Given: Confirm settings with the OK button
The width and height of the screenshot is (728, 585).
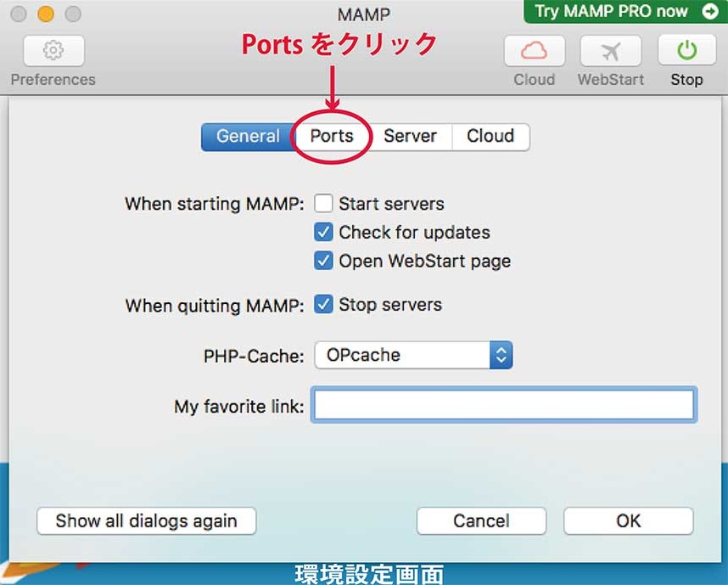Looking at the screenshot, I should [x=628, y=520].
